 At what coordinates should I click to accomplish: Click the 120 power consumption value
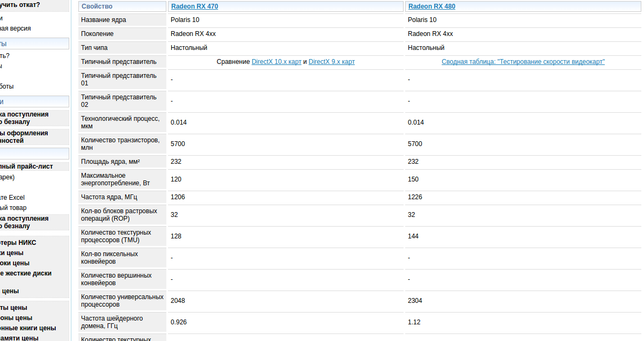coord(176,179)
